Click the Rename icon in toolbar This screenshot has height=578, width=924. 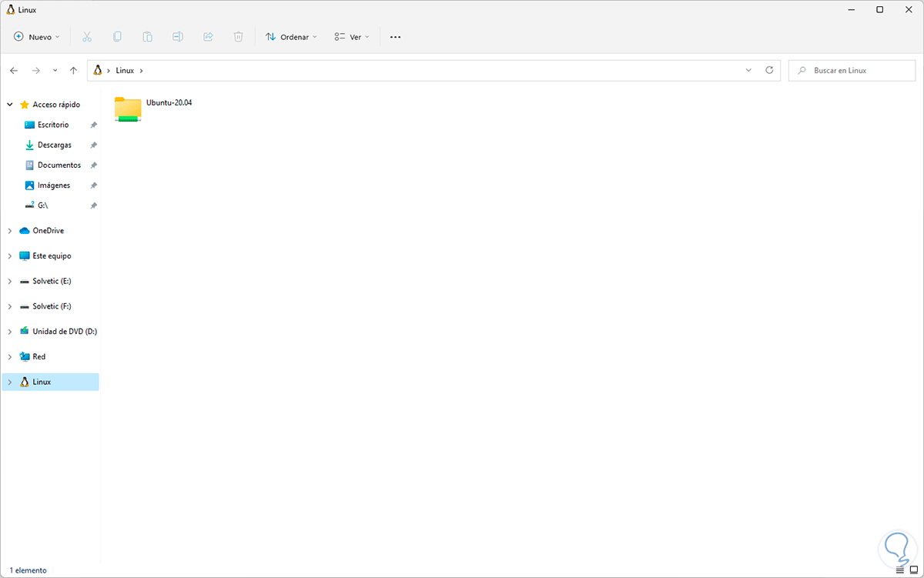coord(178,37)
